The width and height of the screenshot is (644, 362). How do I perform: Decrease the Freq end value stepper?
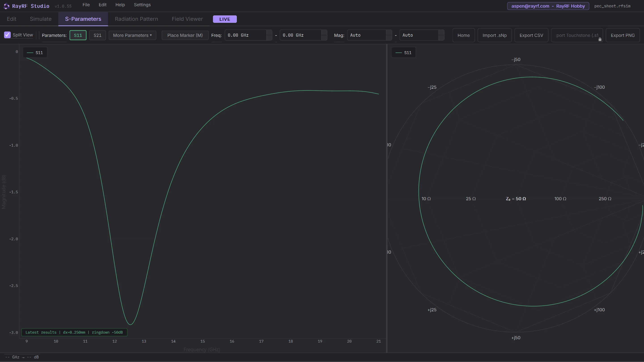tap(324, 38)
